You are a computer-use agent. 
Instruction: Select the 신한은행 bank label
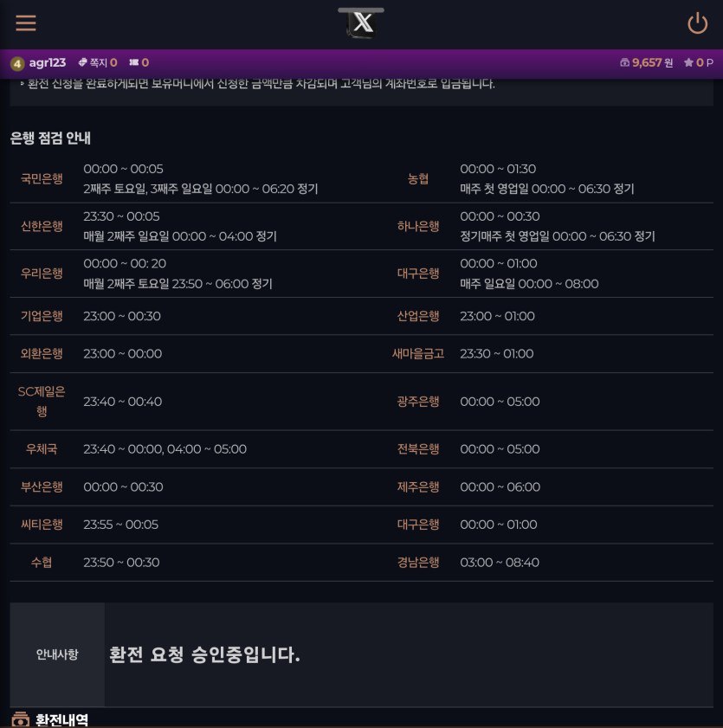[42, 227]
